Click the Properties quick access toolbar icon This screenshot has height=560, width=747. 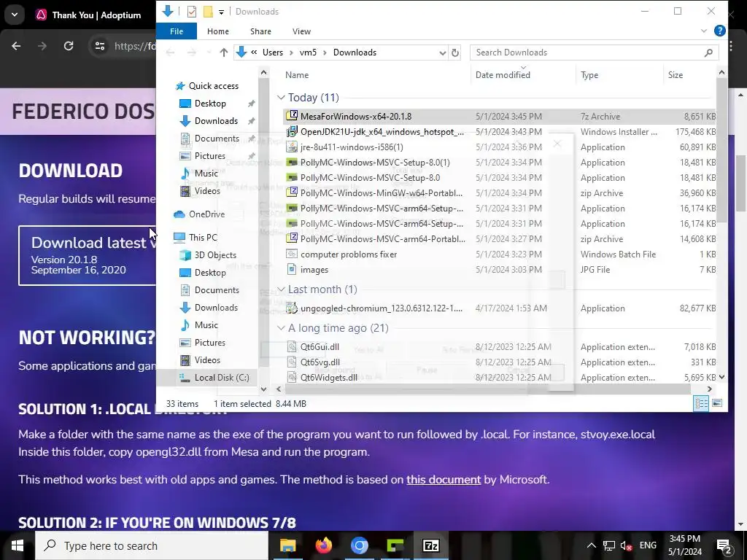coord(192,12)
